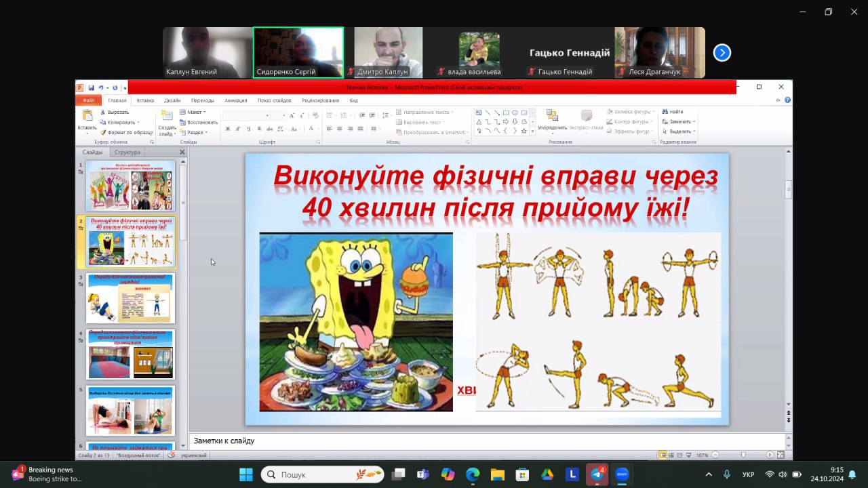Image resolution: width=868 pixels, height=488 pixels.
Task: Click the Zoom app icon in taskbar
Action: pyautogui.click(x=622, y=474)
